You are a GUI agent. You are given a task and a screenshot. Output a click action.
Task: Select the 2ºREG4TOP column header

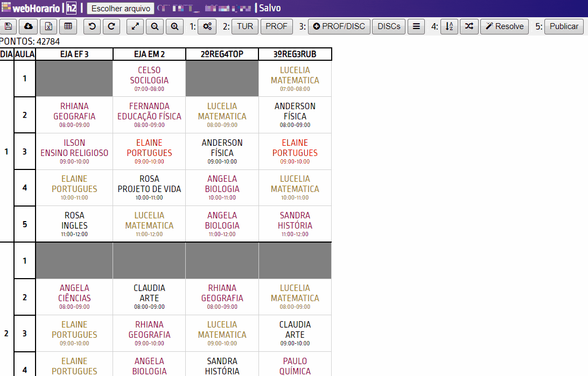pyautogui.click(x=222, y=54)
